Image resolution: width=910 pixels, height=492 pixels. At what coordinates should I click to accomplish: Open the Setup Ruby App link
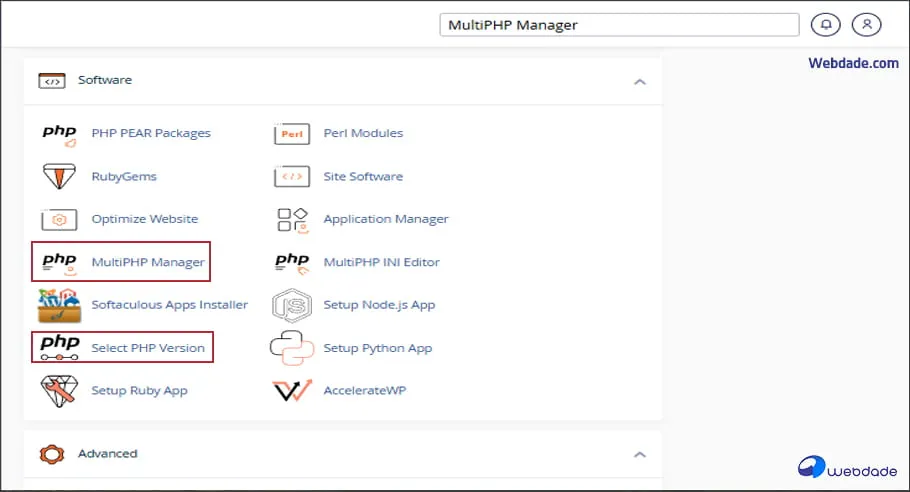pyautogui.click(x=139, y=391)
